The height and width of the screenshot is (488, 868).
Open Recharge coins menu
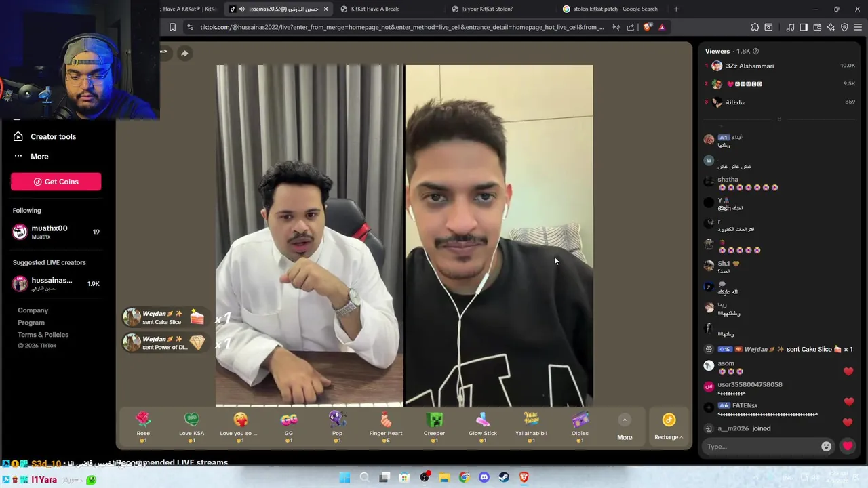(x=669, y=427)
